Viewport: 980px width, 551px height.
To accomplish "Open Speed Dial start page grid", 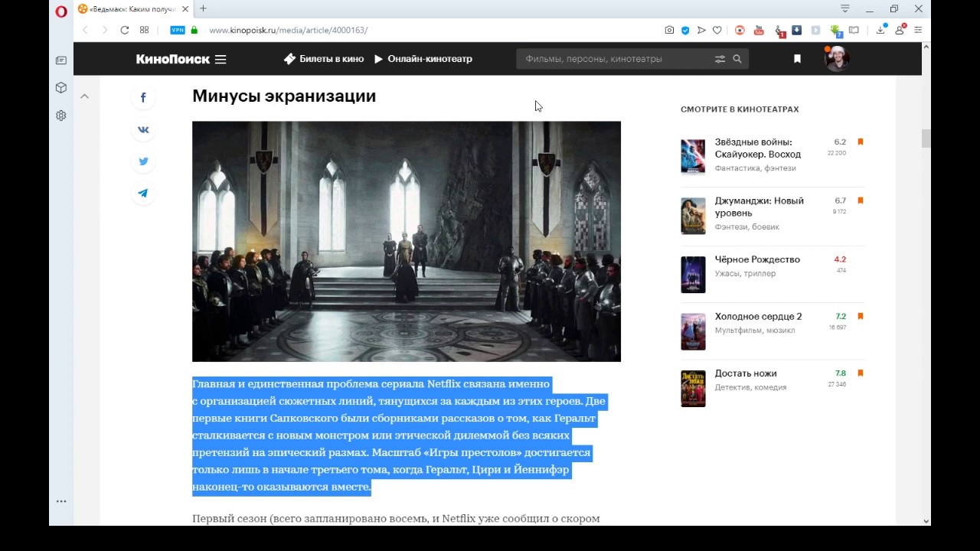I will coord(145,30).
